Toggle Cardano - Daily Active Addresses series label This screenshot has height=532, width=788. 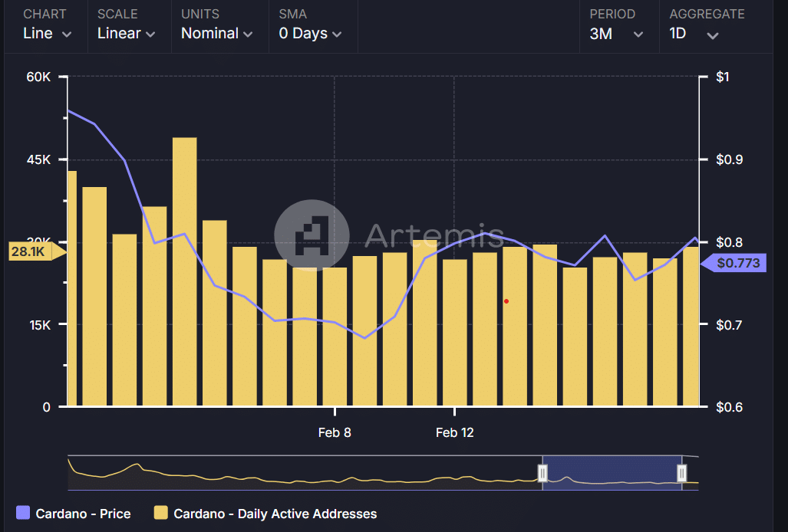[x=275, y=514]
